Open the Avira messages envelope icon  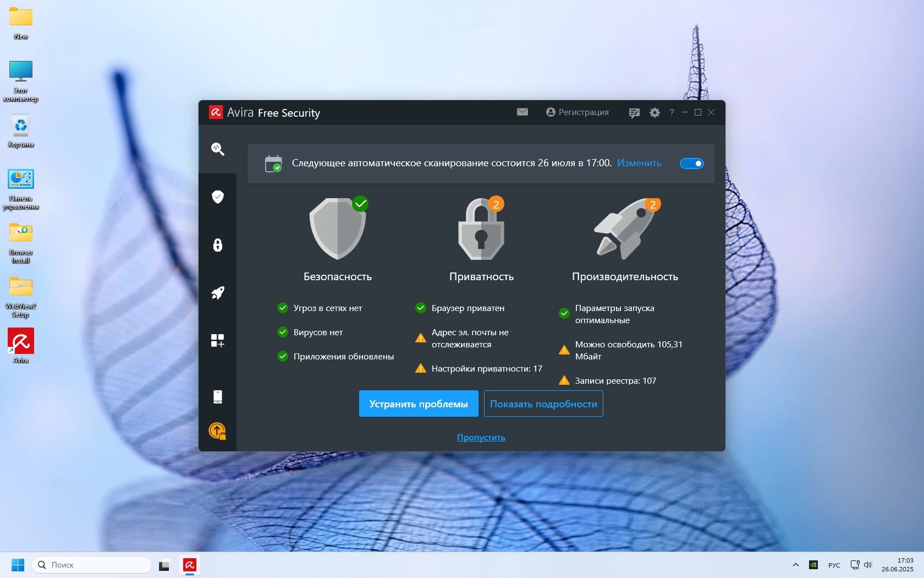point(522,112)
